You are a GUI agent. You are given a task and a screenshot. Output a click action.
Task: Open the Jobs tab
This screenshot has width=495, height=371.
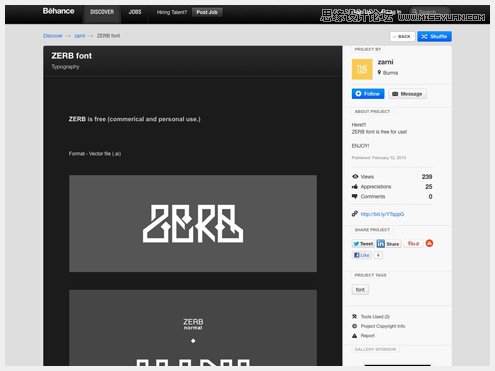[135, 12]
